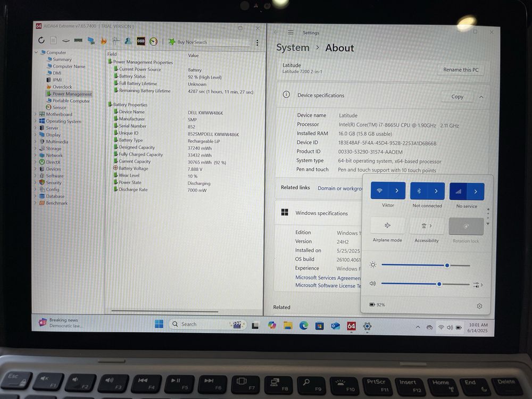The height and width of the screenshot is (399, 532).
Task: Open the Breaking news taskbar widget
Action: pos(62,323)
